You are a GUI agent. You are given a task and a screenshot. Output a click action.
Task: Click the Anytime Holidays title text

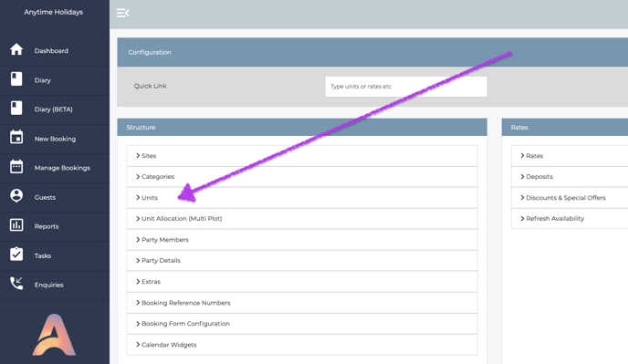[x=53, y=12]
